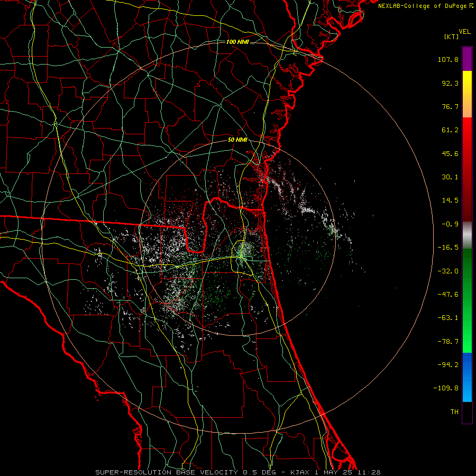The image size is (476, 476).
Task: Select the -63.1 legend value
Action: click(x=448, y=318)
